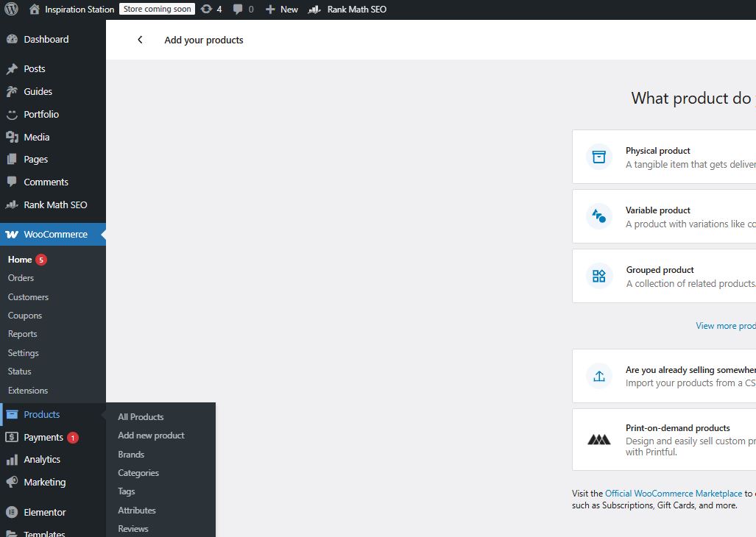Click the plus icon beside New
Screen dimensions: 756x537
[270, 10]
